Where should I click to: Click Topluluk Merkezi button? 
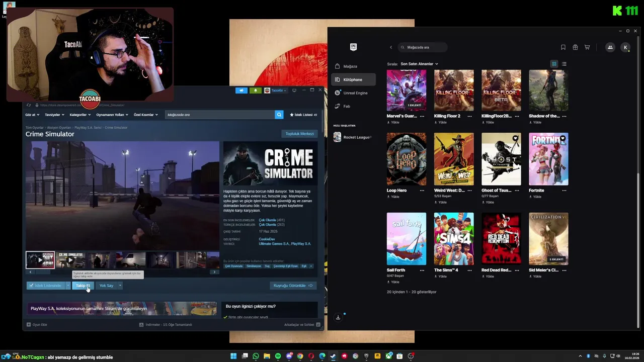299,134
